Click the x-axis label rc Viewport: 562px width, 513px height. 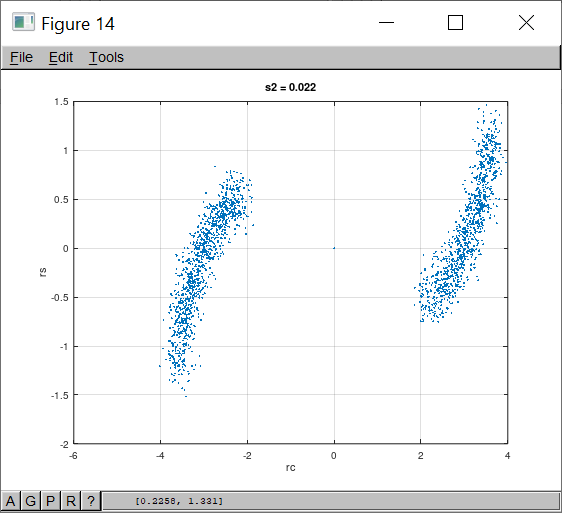291,467
